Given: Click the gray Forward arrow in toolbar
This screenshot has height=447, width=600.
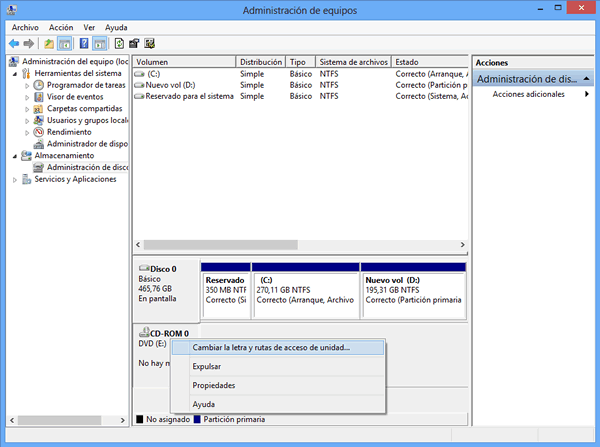Looking at the screenshot, I should (29, 44).
